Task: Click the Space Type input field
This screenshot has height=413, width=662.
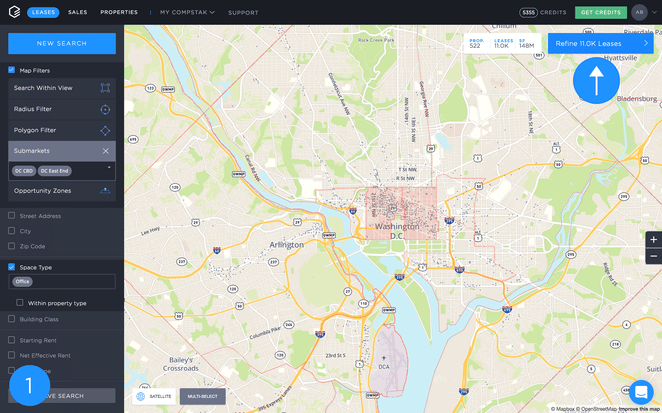Action: pyautogui.click(x=62, y=282)
